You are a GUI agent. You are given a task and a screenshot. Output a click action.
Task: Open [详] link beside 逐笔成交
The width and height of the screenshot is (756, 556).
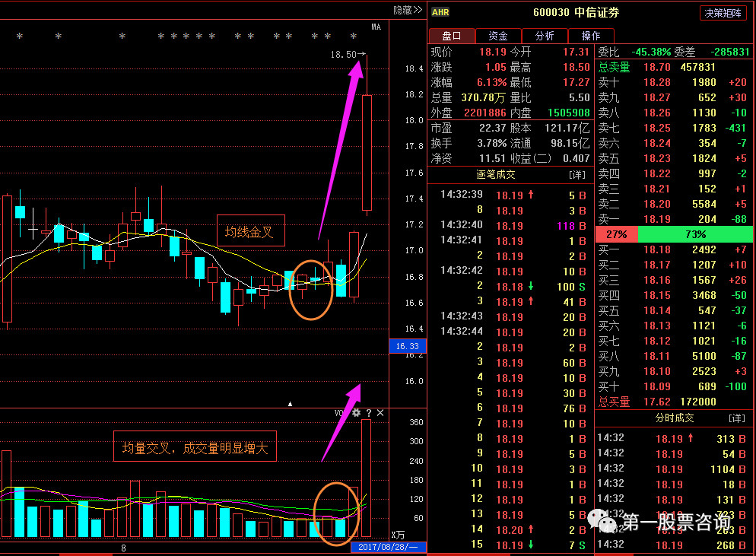(577, 175)
